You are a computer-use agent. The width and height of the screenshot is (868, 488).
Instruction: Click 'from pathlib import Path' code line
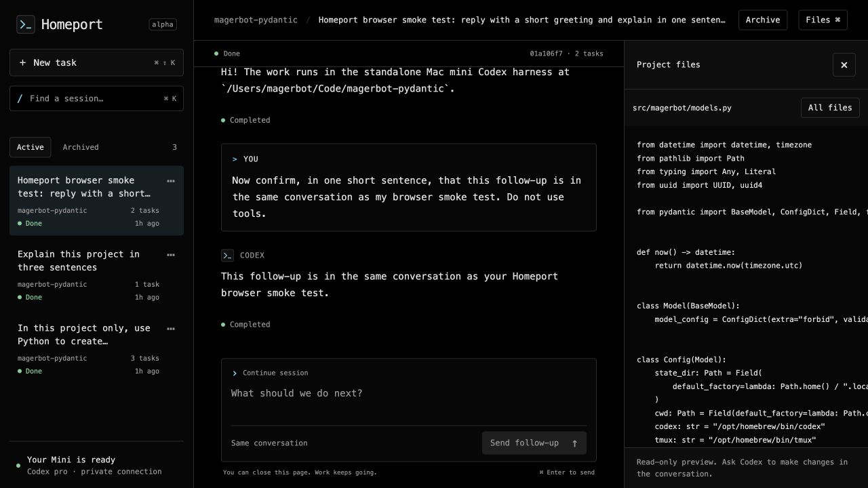tap(690, 159)
